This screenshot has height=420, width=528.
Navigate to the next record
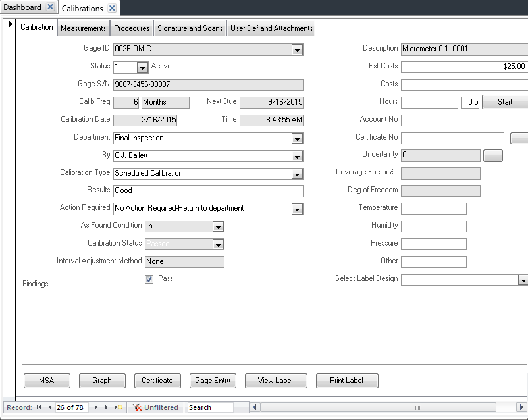95,407
